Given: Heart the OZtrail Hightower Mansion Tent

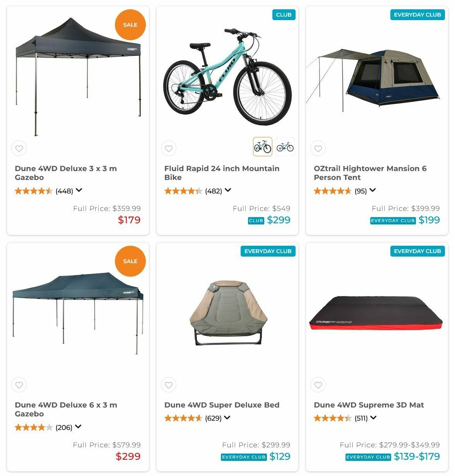Looking at the screenshot, I should click(318, 149).
